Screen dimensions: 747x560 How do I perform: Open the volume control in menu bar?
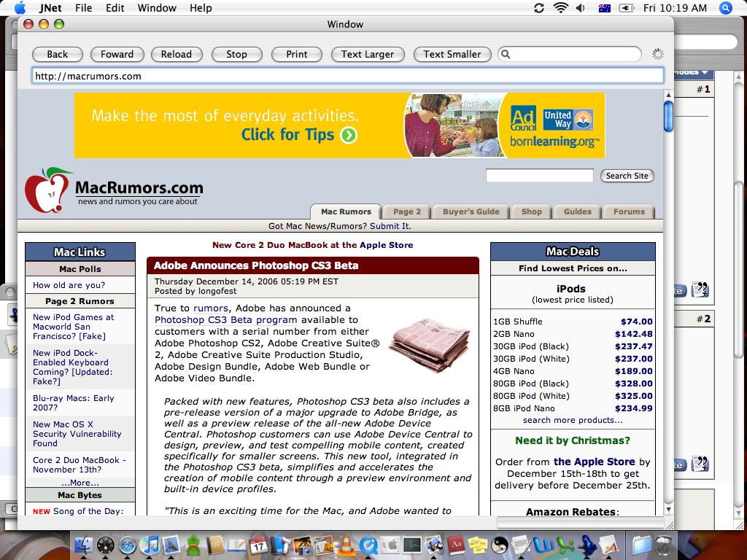click(581, 8)
